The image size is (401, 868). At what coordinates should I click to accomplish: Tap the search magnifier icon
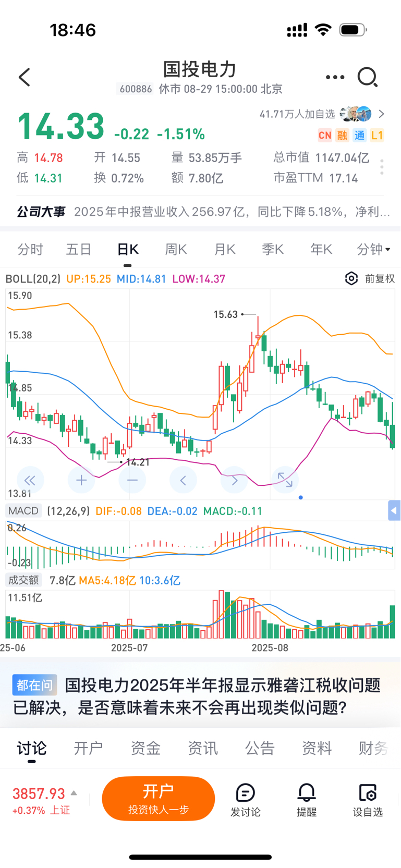coord(367,77)
